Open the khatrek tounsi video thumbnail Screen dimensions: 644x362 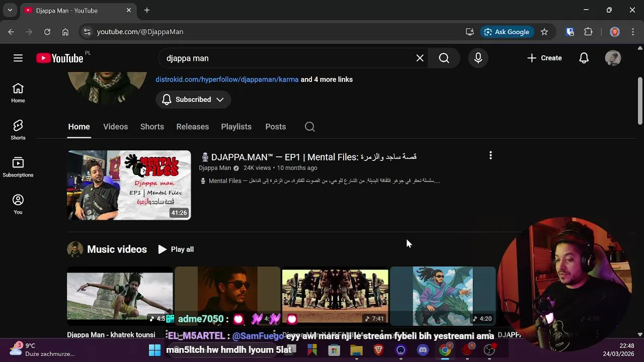tap(120, 297)
